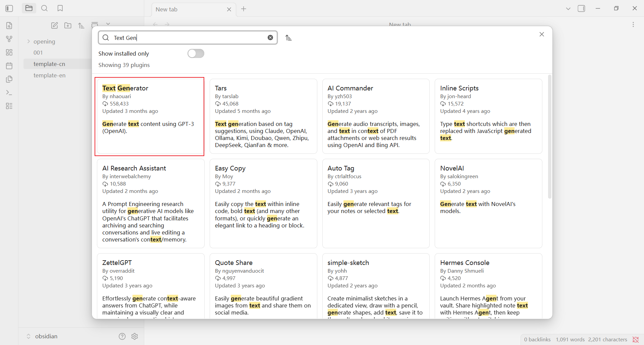Open the '001' note in the file list

coord(38,53)
